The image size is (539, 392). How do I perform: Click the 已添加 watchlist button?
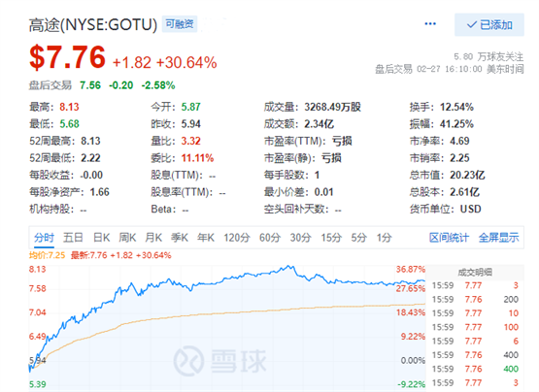click(489, 24)
